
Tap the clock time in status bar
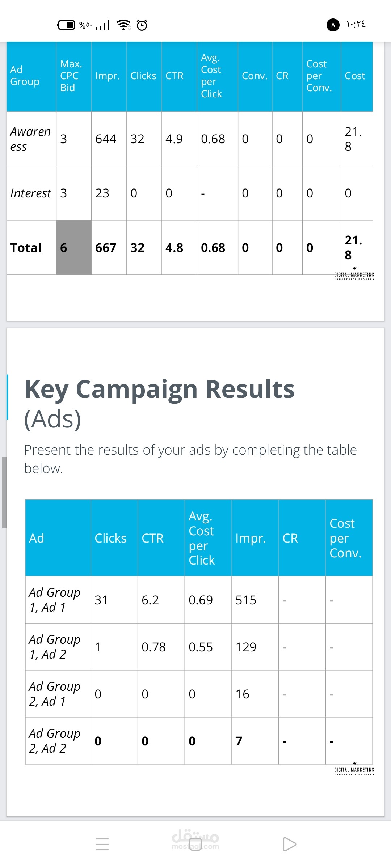(356, 24)
